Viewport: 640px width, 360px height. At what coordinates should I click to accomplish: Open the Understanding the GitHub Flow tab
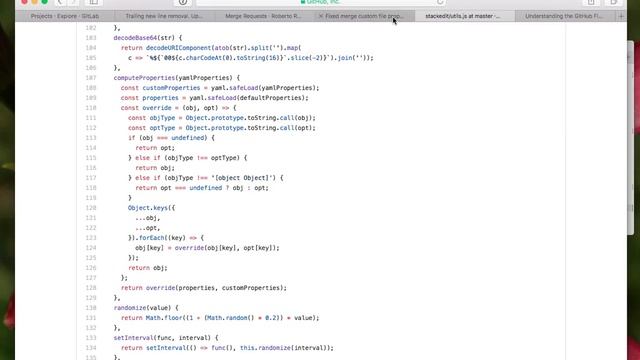pyautogui.click(x=564, y=16)
